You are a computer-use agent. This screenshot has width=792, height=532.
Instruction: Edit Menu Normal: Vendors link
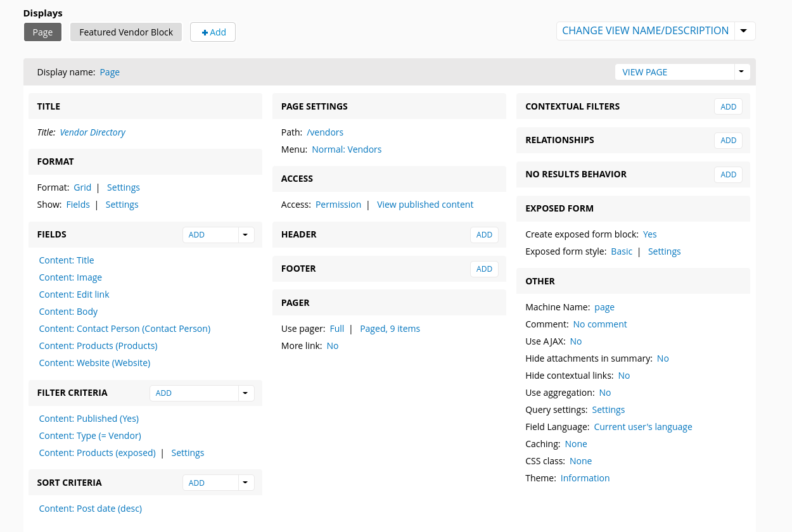click(347, 149)
